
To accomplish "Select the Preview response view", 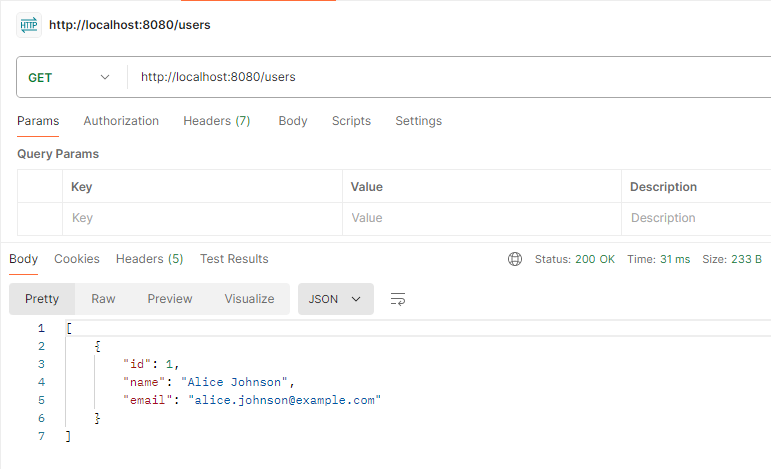I will 169,299.
